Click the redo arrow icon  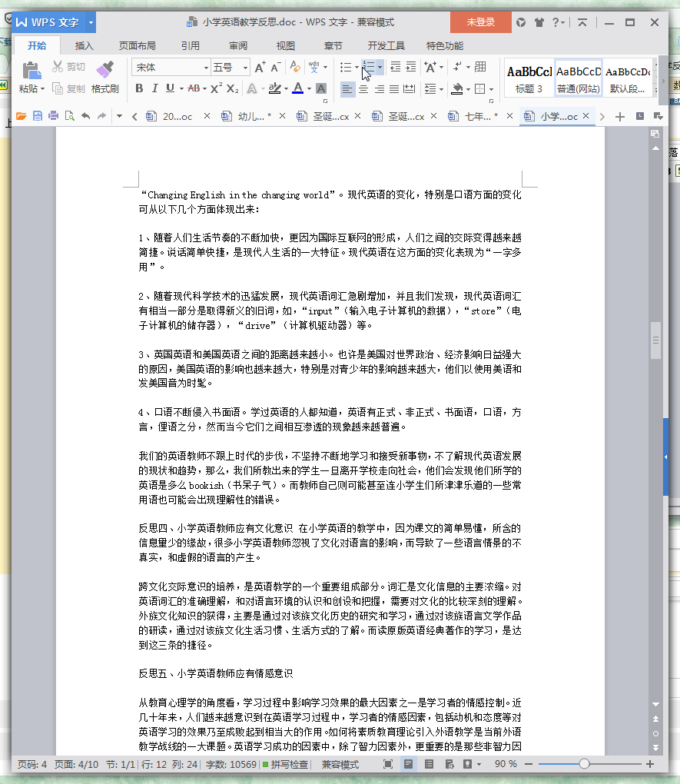(101, 116)
